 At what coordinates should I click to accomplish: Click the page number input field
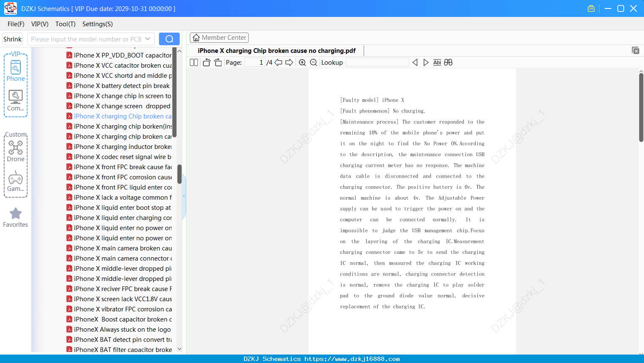[255, 63]
